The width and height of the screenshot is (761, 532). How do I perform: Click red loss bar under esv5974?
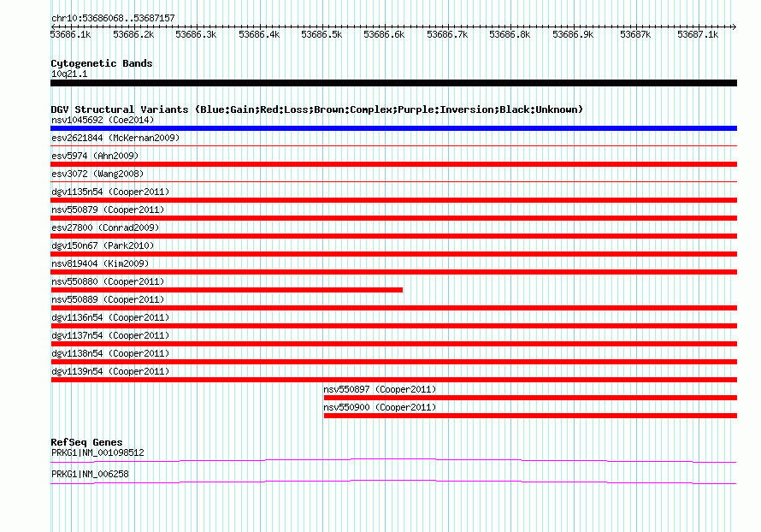393,164
